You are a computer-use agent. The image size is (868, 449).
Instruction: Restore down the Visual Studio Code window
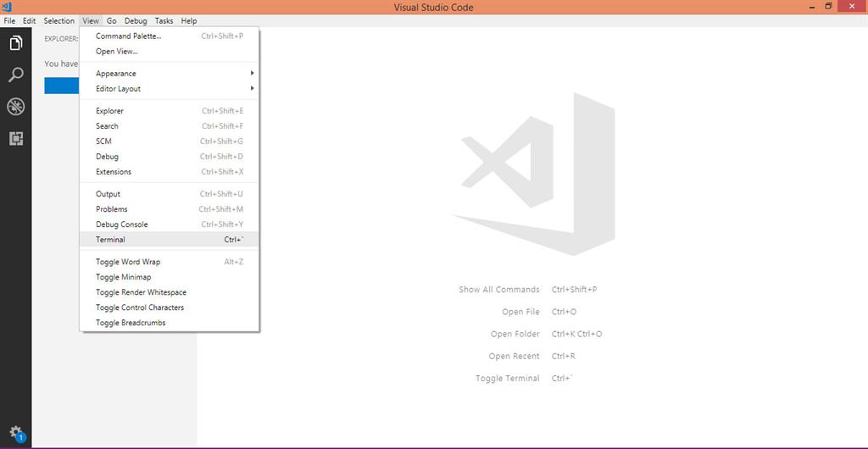[x=829, y=7]
